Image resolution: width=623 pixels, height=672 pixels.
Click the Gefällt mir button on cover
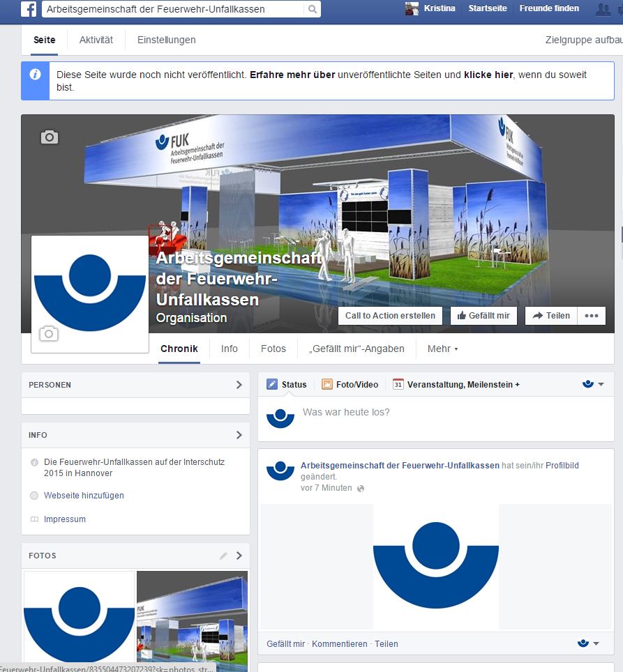pyautogui.click(x=483, y=316)
